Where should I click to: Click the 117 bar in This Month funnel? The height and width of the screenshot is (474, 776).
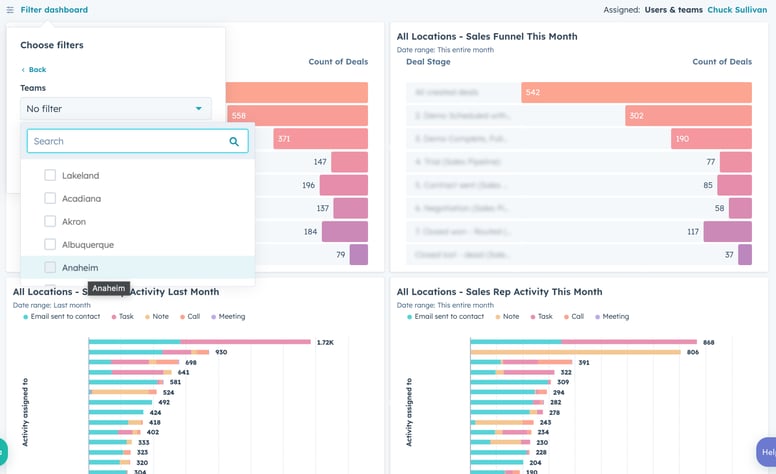728,232
